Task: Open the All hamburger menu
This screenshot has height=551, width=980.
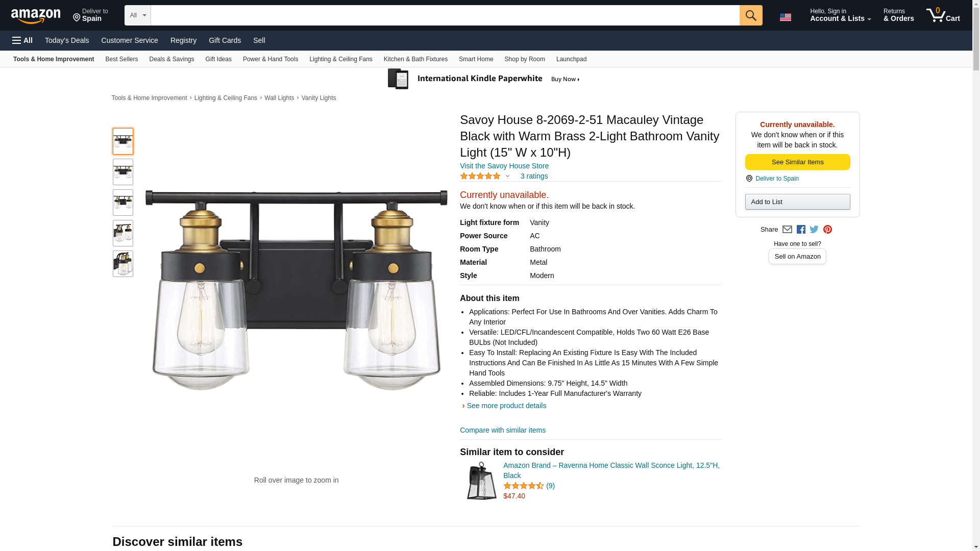Action: pyautogui.click(x=22, y=40)
